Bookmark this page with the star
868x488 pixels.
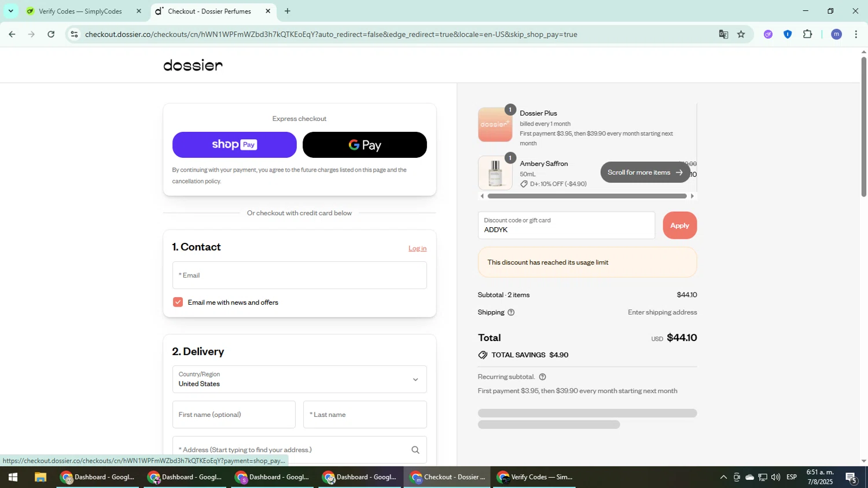(x=741, y=34)
